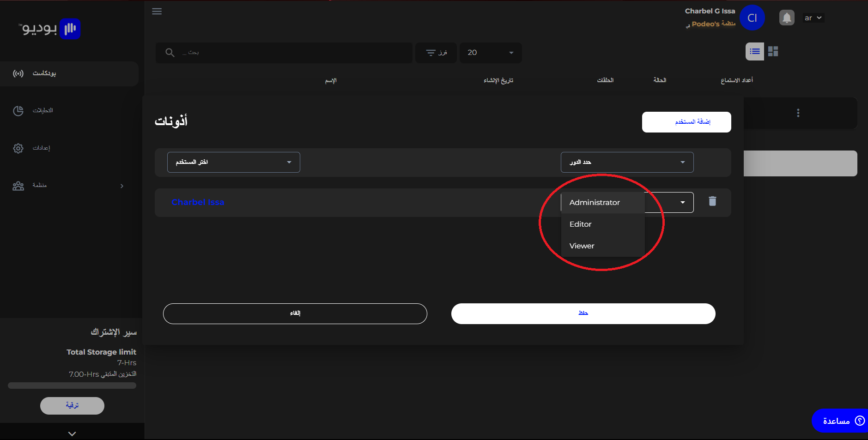Click in the search input field
Image resolution: width=868 pixels, height=440 pixels.
pyautogui.click(x=284, y=53)
